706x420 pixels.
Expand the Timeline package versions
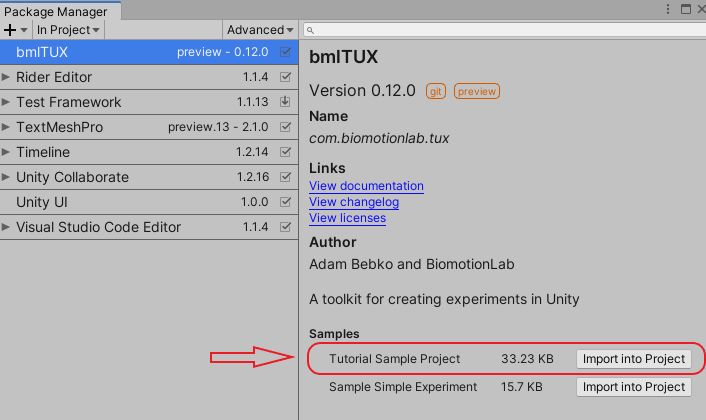[5, 152]
